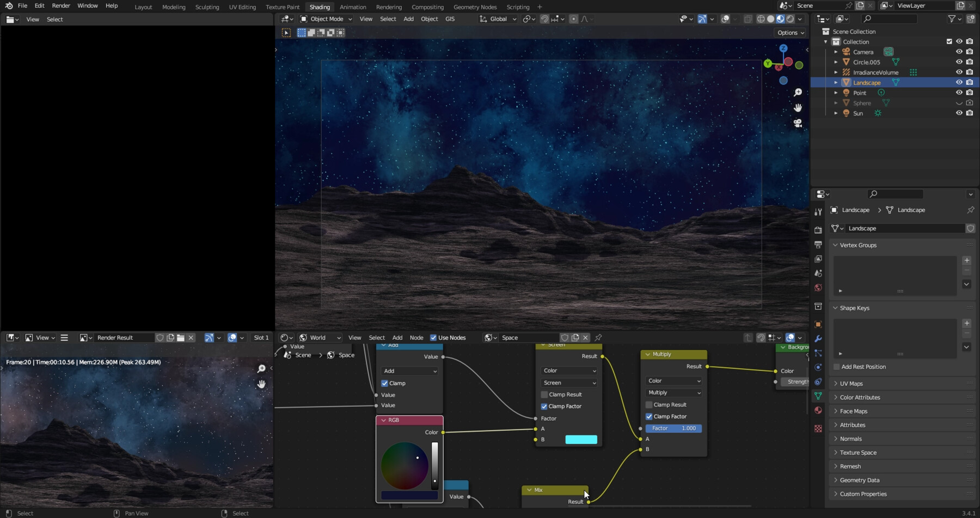This screenshot has height=518, width=980.
Task: Enable Clamp Result on the Screen node
Action: (x=544, y=394)
